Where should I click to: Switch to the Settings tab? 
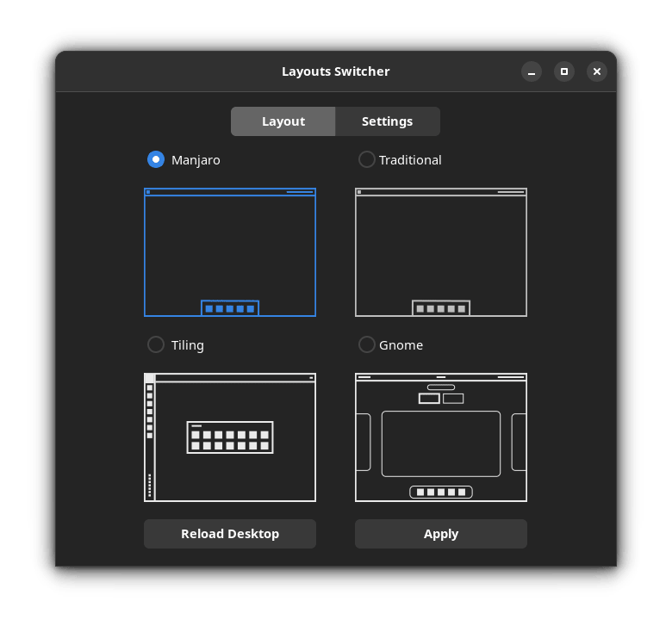pos(387,121)
